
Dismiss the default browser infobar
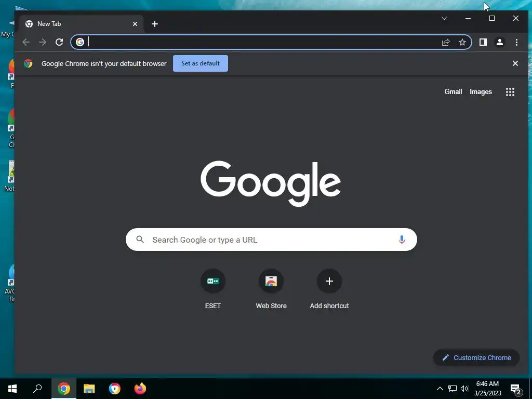(x=515, y=63)
